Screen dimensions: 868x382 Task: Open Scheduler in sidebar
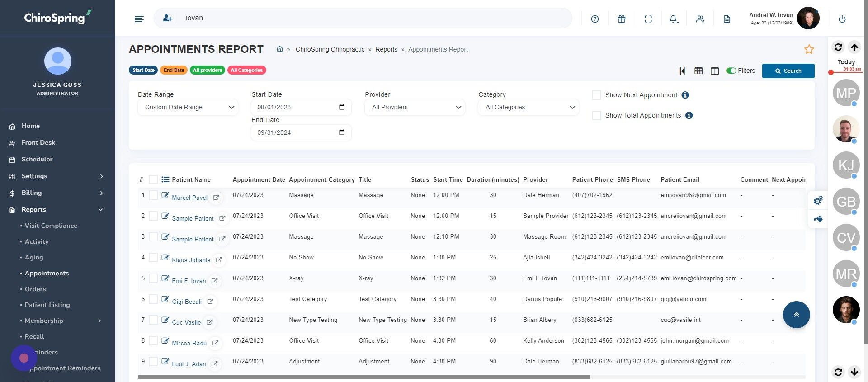pyautogui.click(x=37, y=159)
